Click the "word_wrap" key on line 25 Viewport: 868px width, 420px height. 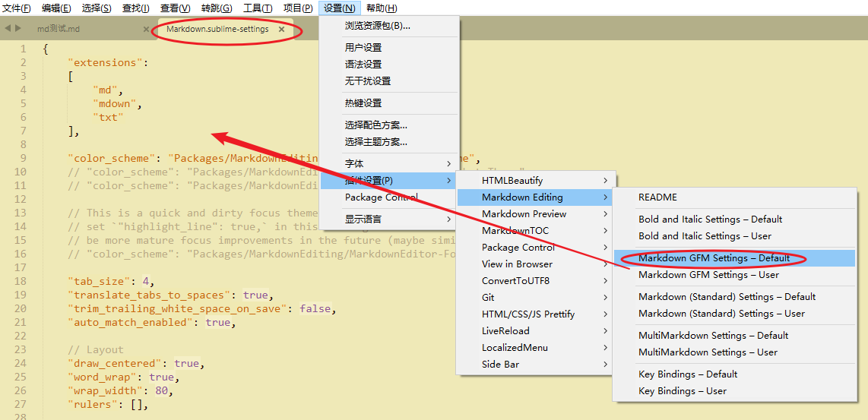pyautogui.click(x=102, y=377)
